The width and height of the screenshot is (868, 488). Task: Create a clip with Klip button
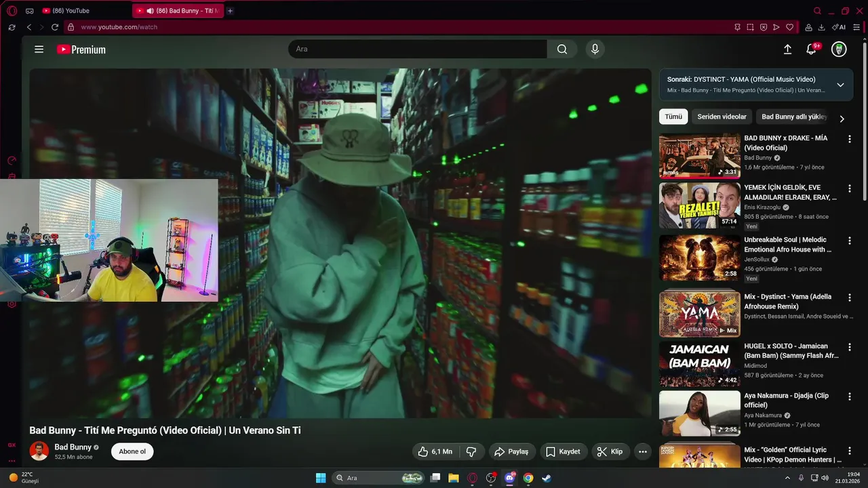point(610,451)
